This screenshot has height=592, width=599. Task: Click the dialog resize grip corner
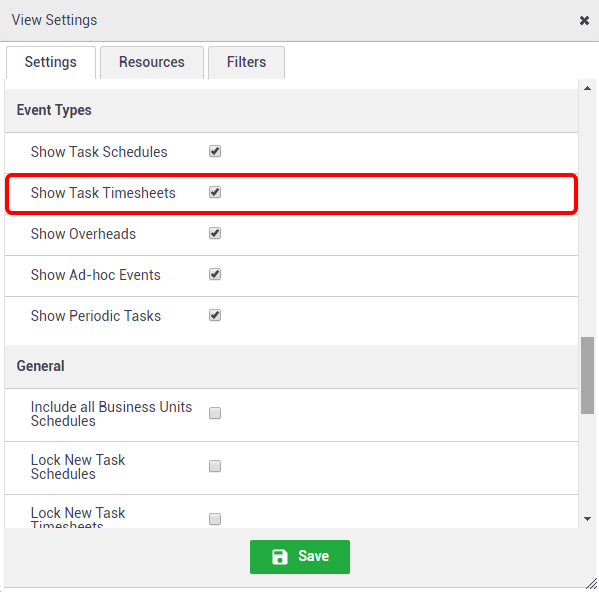click(592, 584)
